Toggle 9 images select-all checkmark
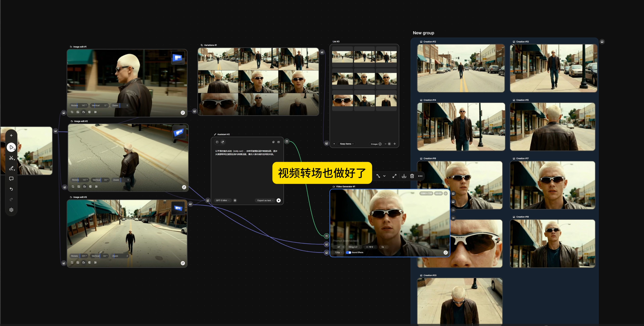This screenshot has height=326, width=644. point(380,144)
